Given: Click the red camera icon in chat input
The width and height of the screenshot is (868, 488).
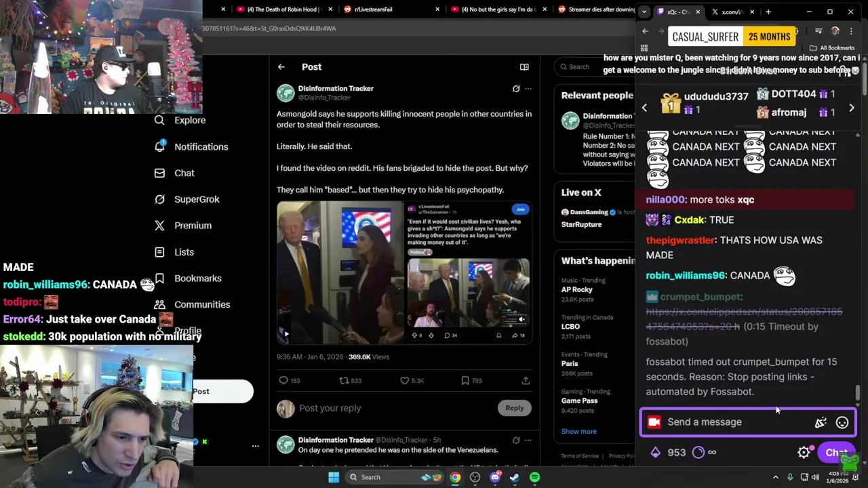Looking at the screenshot, I should [654, 422].
